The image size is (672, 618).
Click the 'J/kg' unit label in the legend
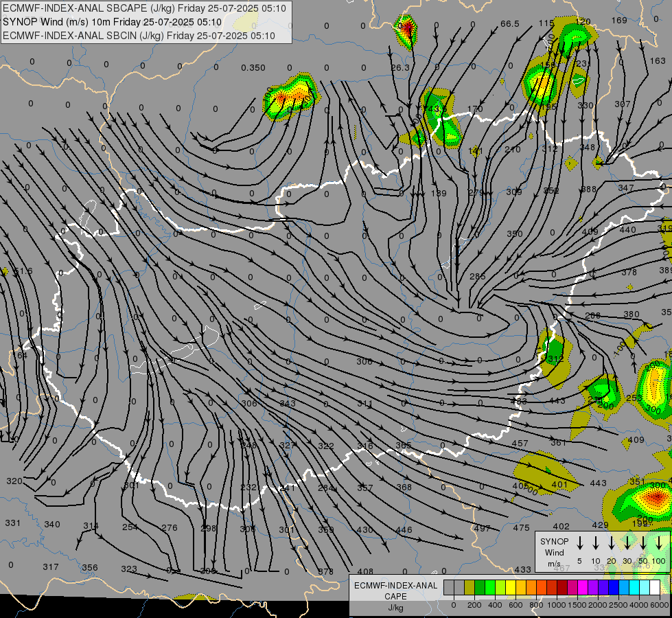coord(395,608)
